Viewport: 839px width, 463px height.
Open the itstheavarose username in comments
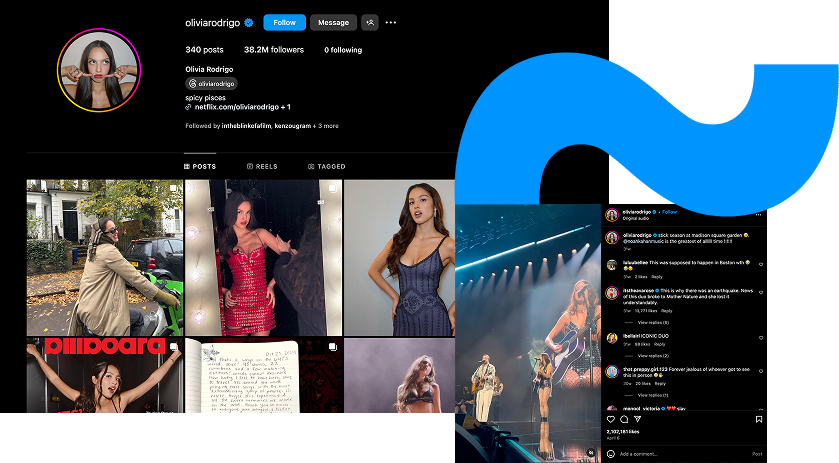pos(638,291)
